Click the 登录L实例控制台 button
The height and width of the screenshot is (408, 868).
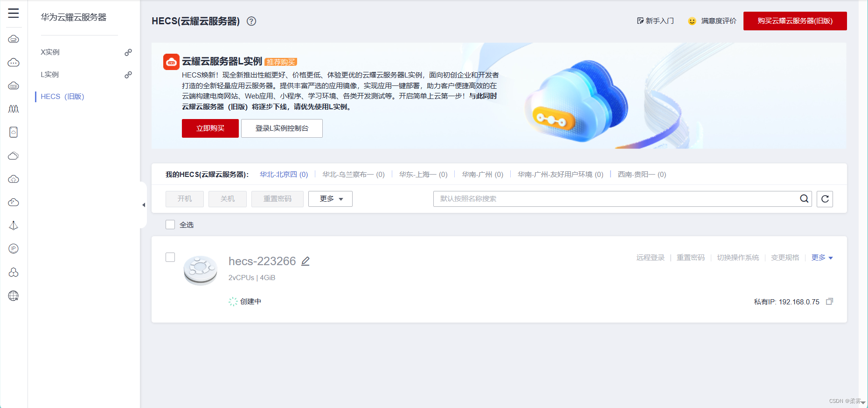point(282,128)
